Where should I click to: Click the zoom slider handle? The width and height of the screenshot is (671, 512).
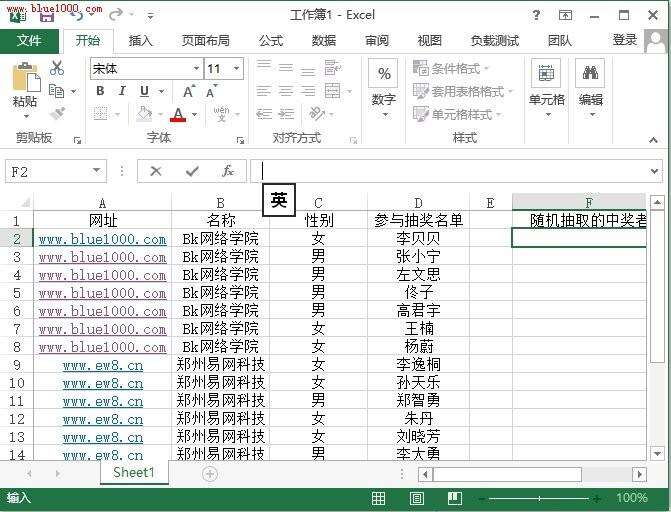pos(540,498)
